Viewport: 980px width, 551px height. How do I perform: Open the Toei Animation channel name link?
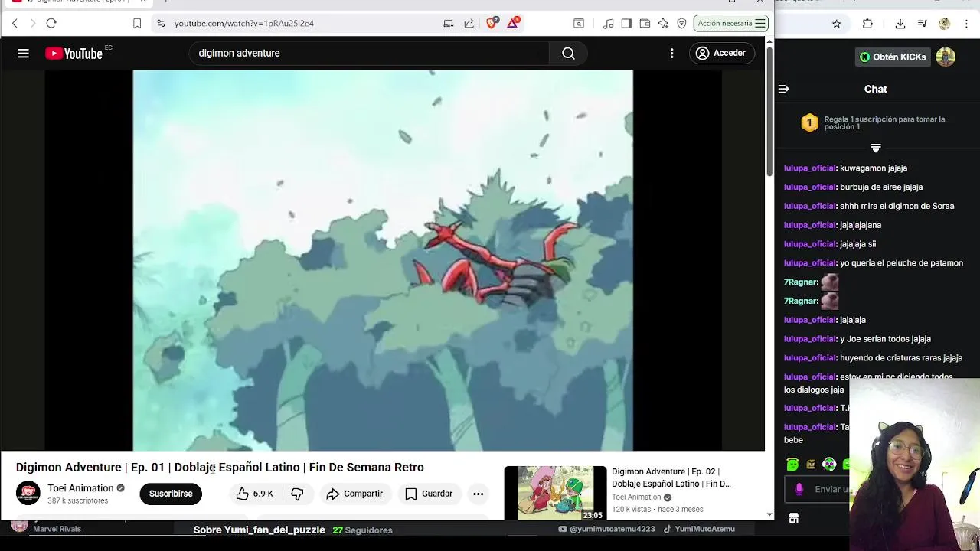(80, 488)
